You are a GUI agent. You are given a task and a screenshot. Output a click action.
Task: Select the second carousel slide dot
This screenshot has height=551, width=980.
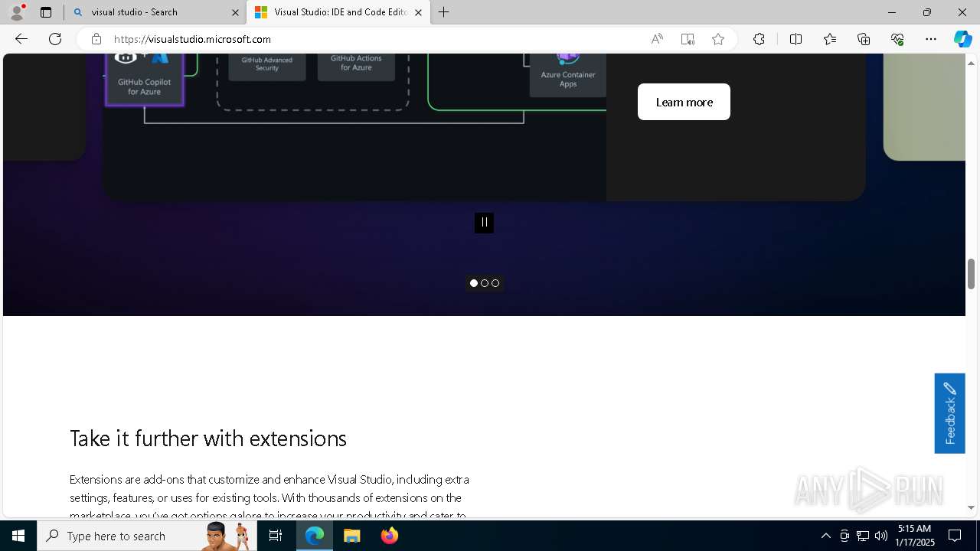(485, 283)
